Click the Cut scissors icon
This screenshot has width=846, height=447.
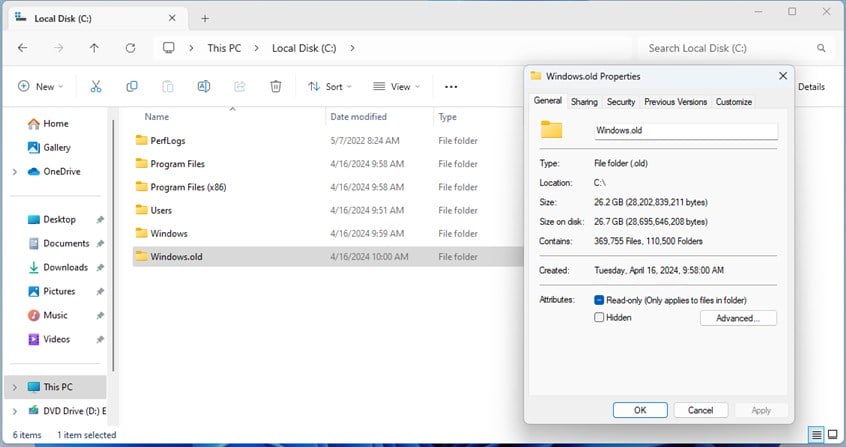95,86
